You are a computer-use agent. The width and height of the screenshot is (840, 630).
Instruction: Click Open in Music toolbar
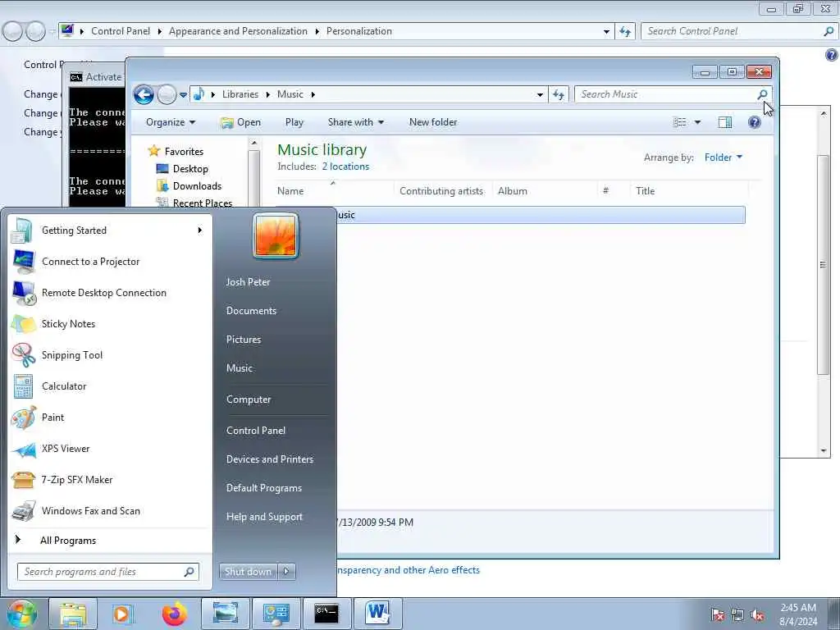[241, 122]
